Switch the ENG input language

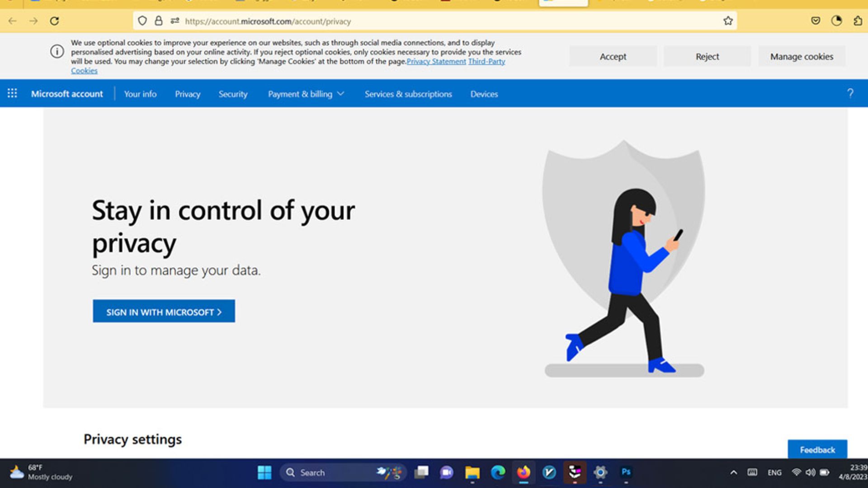click(x=774, y=473)
